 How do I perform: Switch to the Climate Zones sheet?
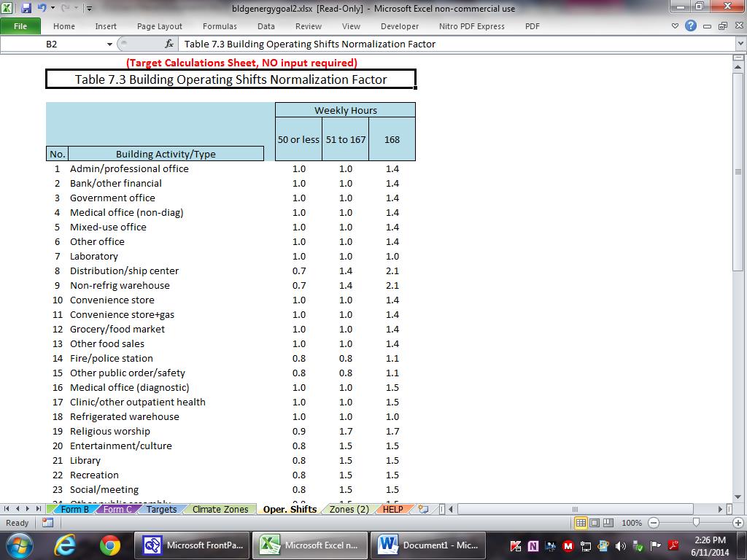point(220,509)
